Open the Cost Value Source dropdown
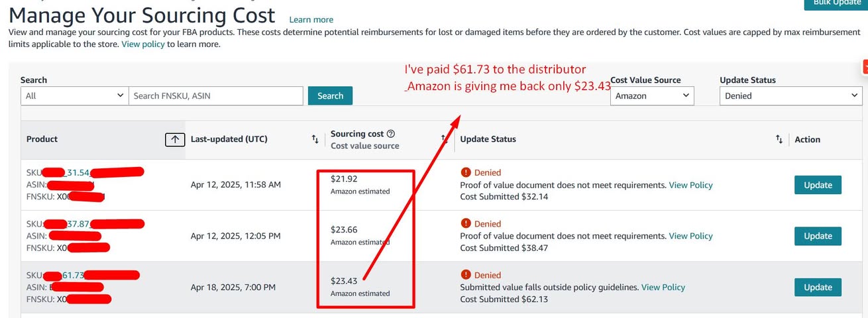Screen dimensions: 868x318 pos(652,95)
